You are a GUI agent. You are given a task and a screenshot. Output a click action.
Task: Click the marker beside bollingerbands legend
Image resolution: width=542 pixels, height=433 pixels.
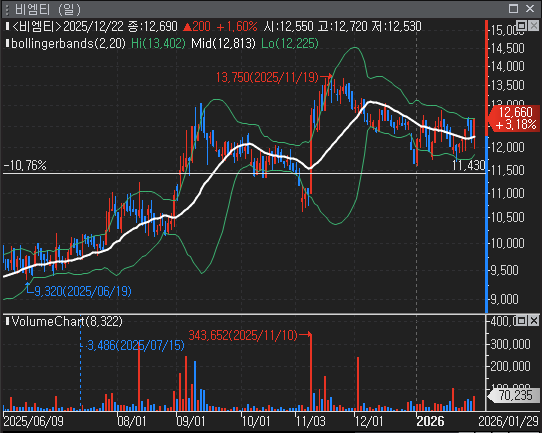7,44
